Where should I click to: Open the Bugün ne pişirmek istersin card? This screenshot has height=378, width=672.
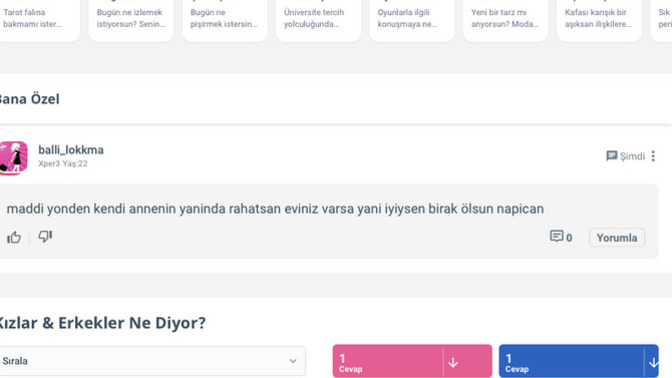[x=225, y=20]
